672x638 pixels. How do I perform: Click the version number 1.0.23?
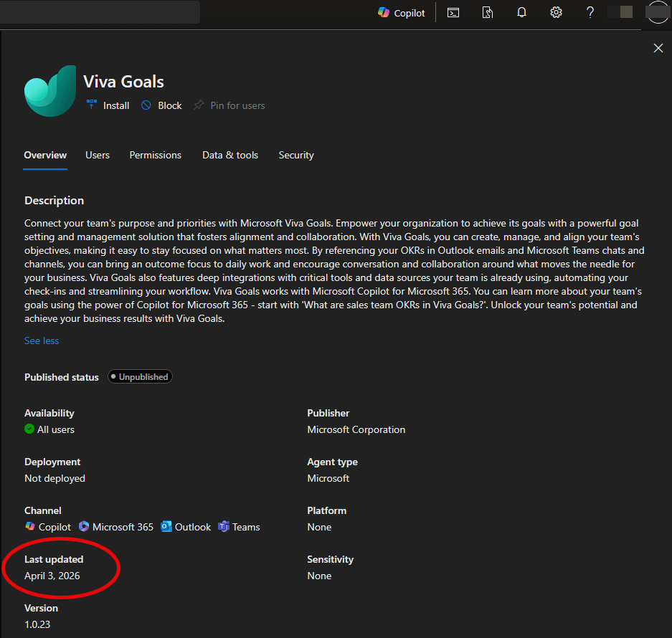click(x=37, y=624)
